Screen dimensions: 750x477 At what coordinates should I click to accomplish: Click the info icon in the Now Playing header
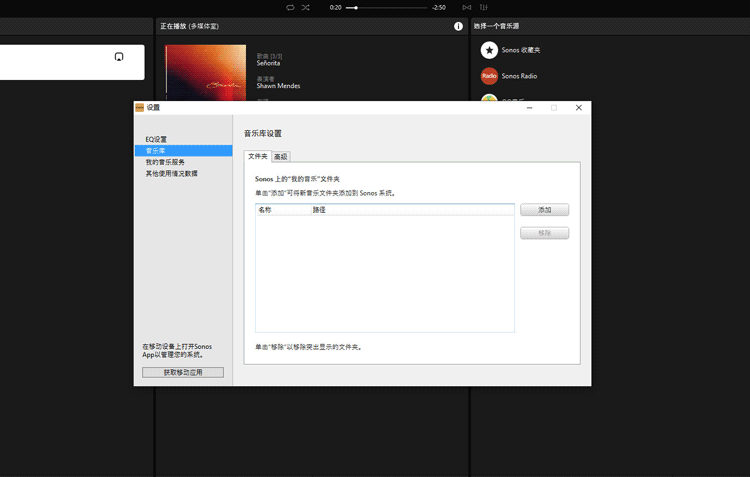pos(458,26)
